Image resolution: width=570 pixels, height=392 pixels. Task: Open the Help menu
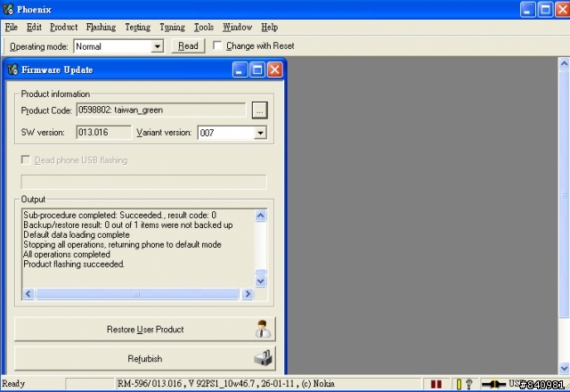tap(269, 28)
